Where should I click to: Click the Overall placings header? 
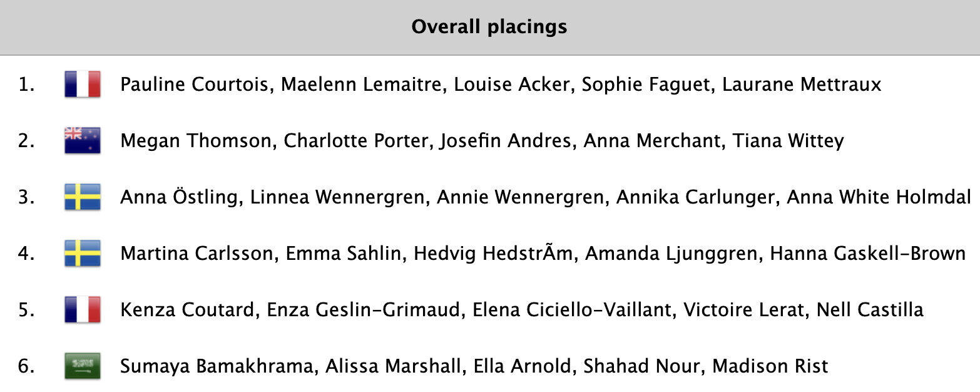489,28
